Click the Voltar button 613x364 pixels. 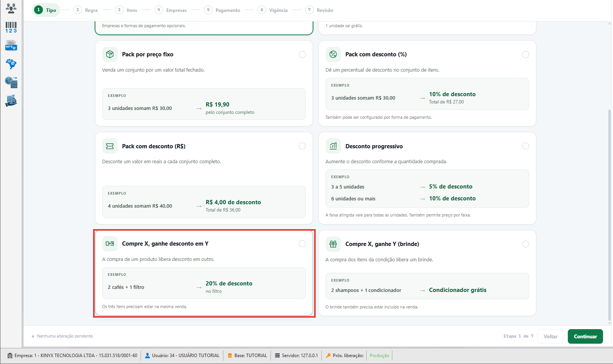coord(551,336)
